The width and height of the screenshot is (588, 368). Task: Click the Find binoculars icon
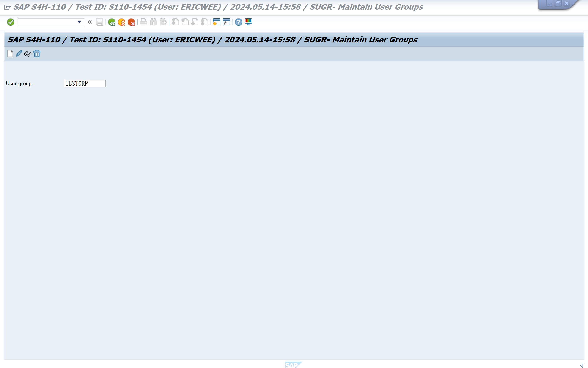coord(153,22)
